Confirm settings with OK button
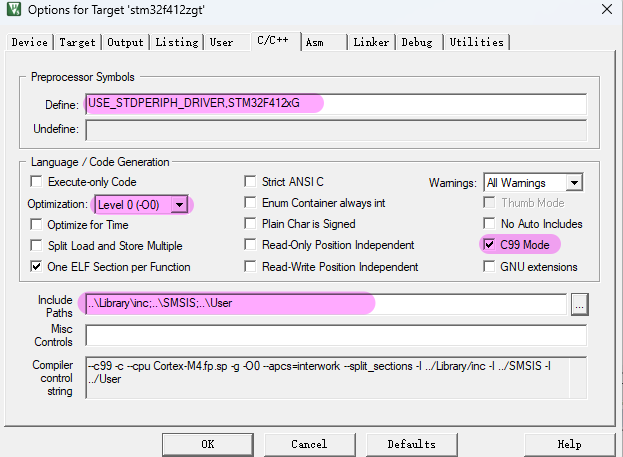 pos(208,444)
